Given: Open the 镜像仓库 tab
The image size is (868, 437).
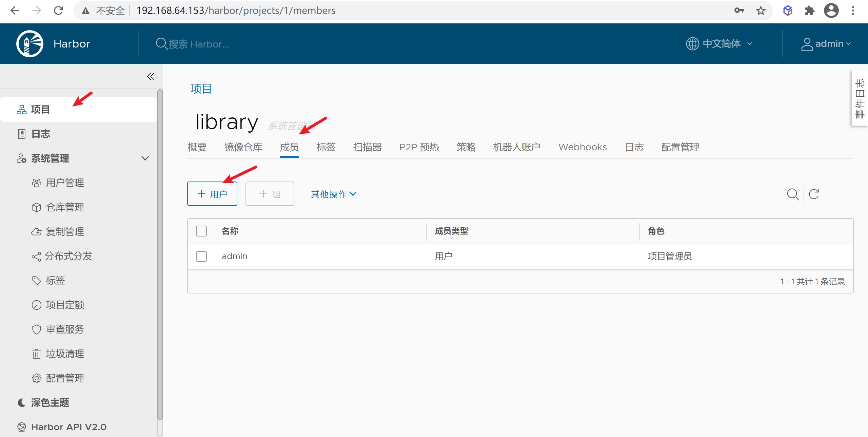Looking at the screenshot, I should (243, 147).
